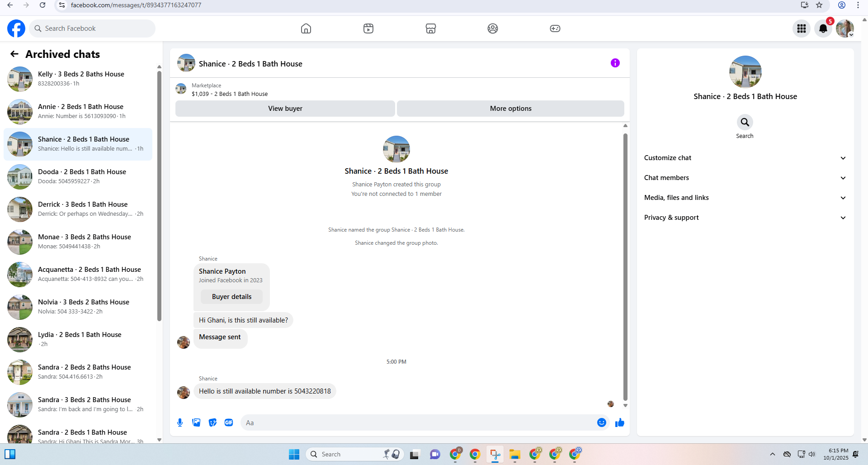
Task: Click the archived chats list scrollbar
Action: 159,196
